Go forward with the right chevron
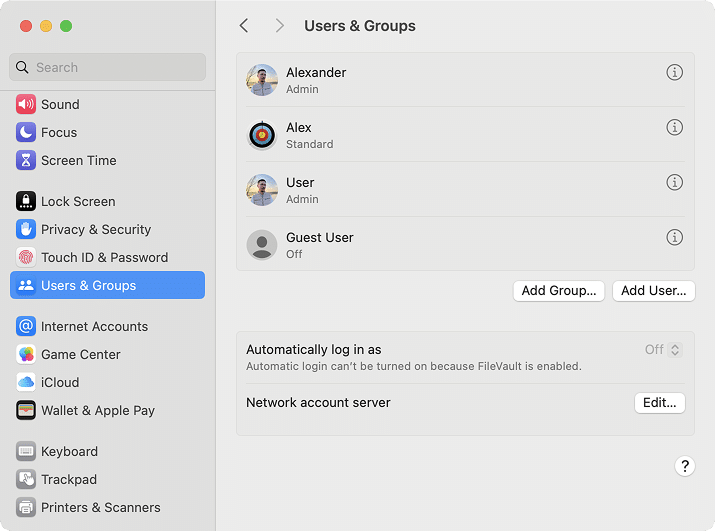Image resolution: width=715 pixels, height=531 pixels. click(280, 26)
